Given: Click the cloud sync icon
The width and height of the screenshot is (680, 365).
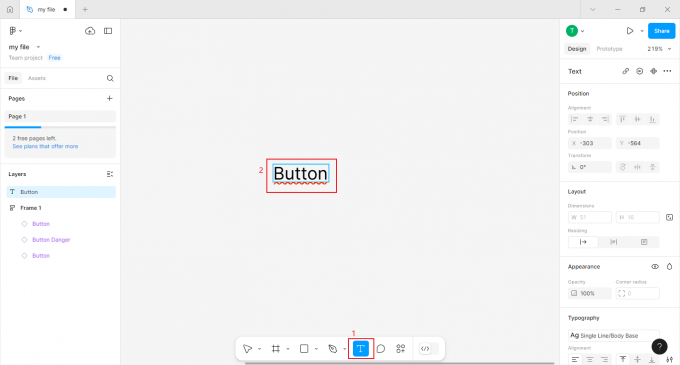Looking at the screenshot, I should [90, 31].
